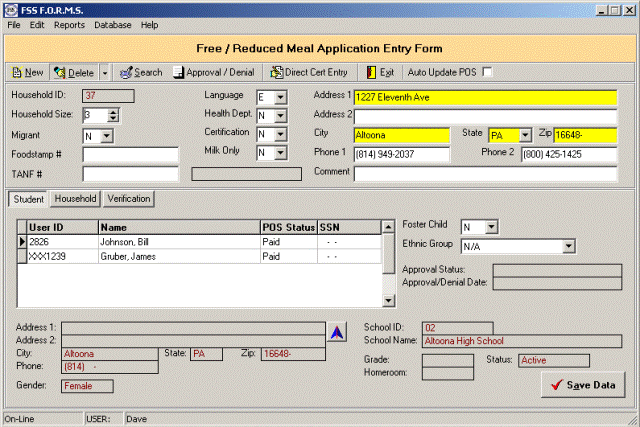Click the empty household Address 2 field

485,117
